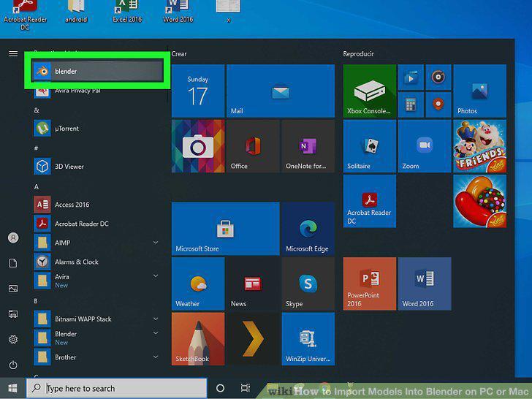Image resolution: width=532 pixels, height=399 pixels.
Task: Click the & section header
Action: pyautogui.click(x=37, y=110)
